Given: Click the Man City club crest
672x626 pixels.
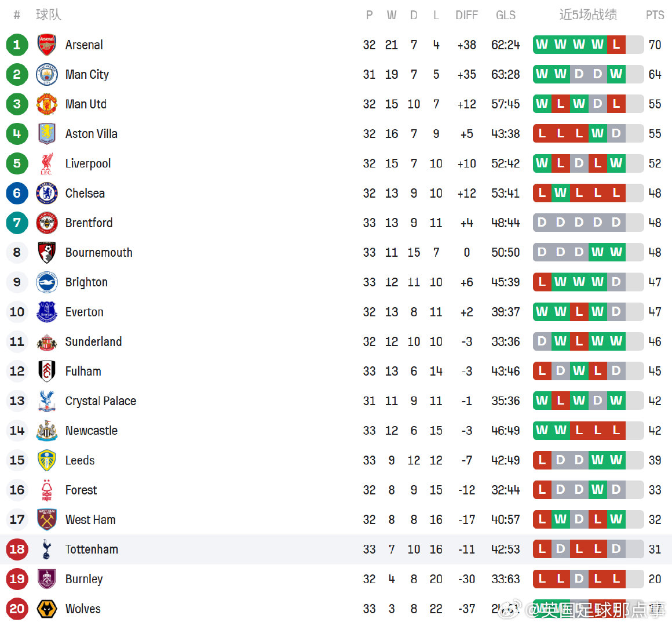Looking at the screenshot, I should click(47, 74).
